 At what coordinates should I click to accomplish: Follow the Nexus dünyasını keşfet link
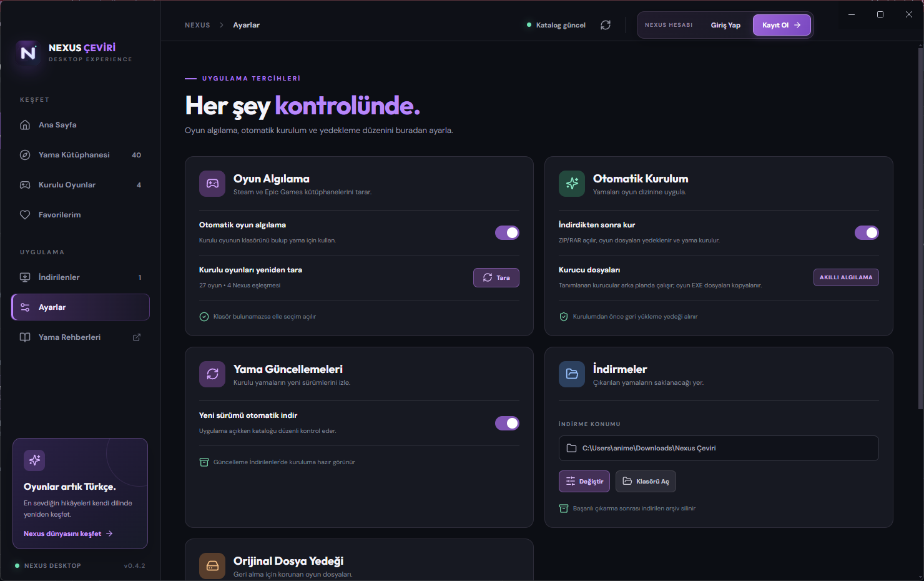68,534
